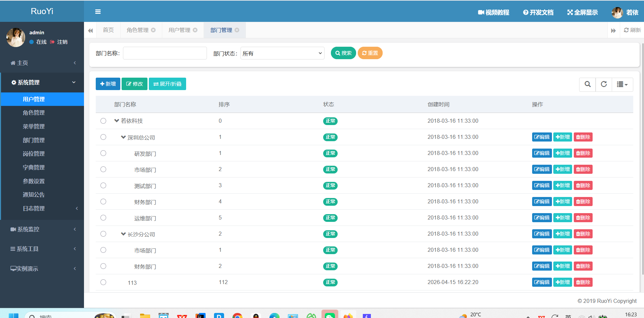Click the admin profile photo in sidebar

[15, 37]
